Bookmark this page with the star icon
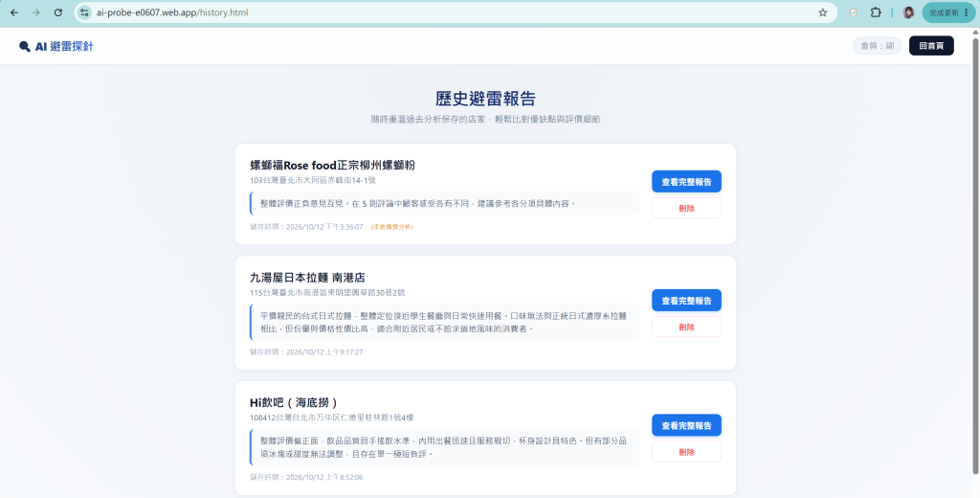 [822, 12]
